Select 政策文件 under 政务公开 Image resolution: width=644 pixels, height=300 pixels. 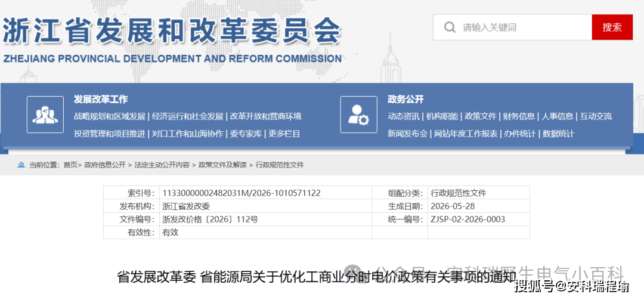(481, 116)
